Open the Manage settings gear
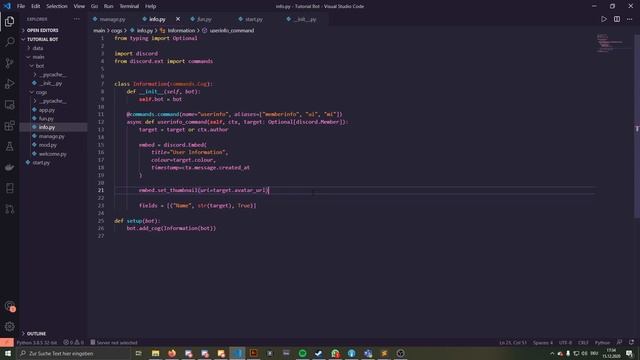640x360 pixels. pos(9,326)
